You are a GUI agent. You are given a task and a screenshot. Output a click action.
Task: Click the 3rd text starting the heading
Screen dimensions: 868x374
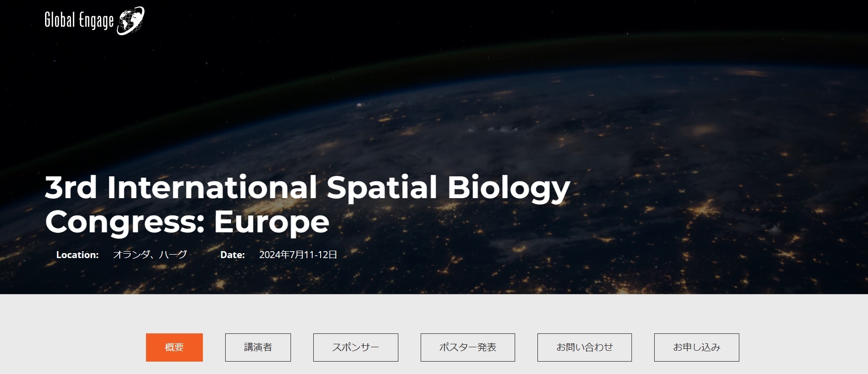click(71, 187)
